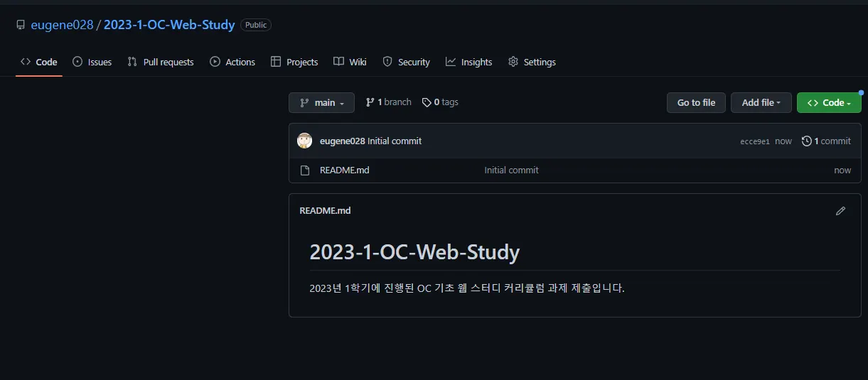
Task: Click the Go to file button
Action: point(696,102)
